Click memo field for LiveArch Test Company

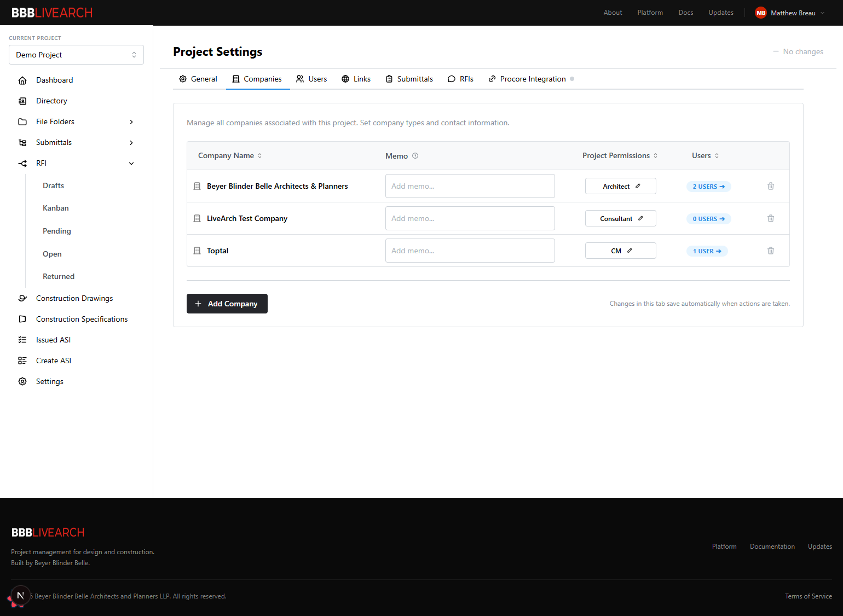tap(470, 218)
